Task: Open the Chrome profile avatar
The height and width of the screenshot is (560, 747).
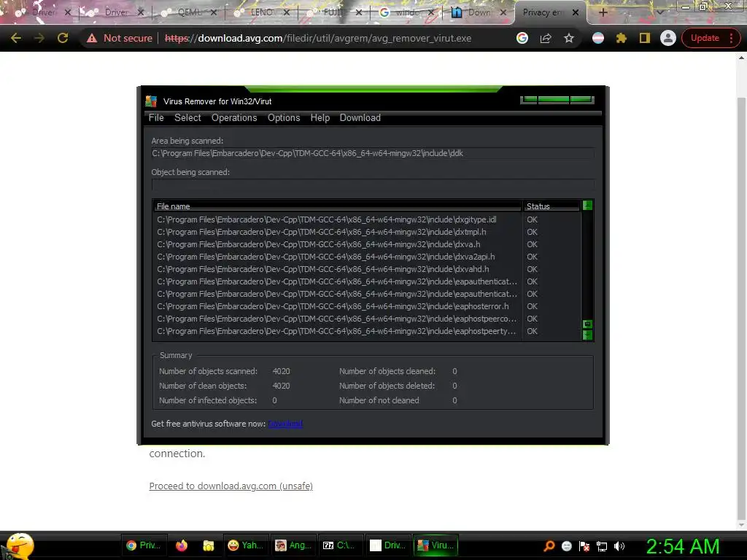Action: tap(668, 38)
